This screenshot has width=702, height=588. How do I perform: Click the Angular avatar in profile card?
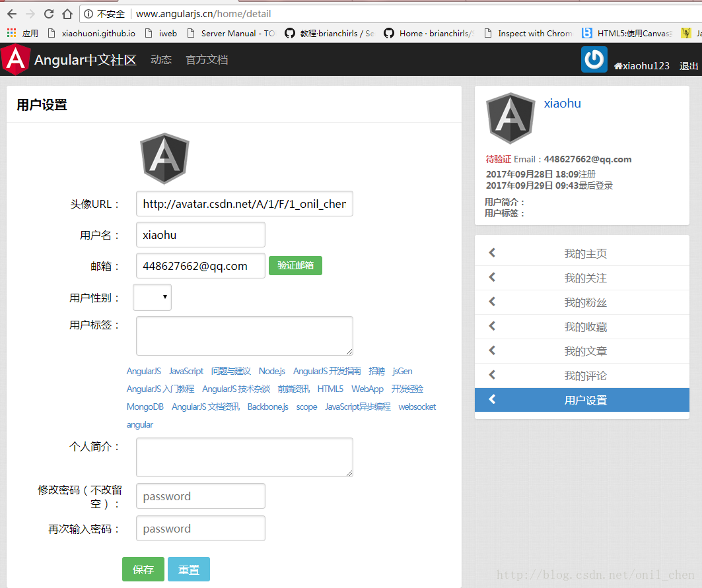[x=511, y=118]
